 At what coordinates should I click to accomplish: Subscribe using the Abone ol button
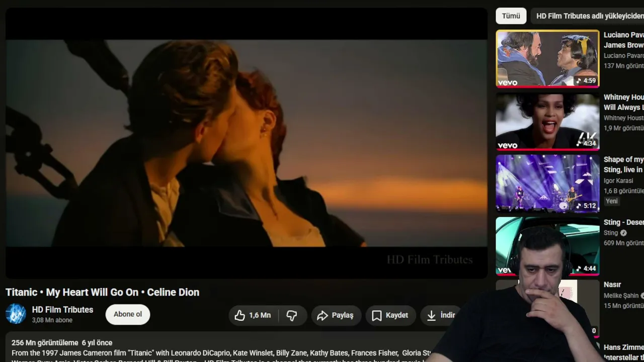128,314
